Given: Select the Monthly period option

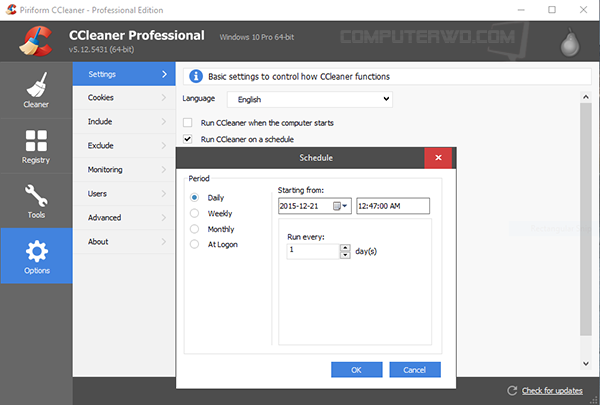Looking at the screenshot, I should click(194, 229).
